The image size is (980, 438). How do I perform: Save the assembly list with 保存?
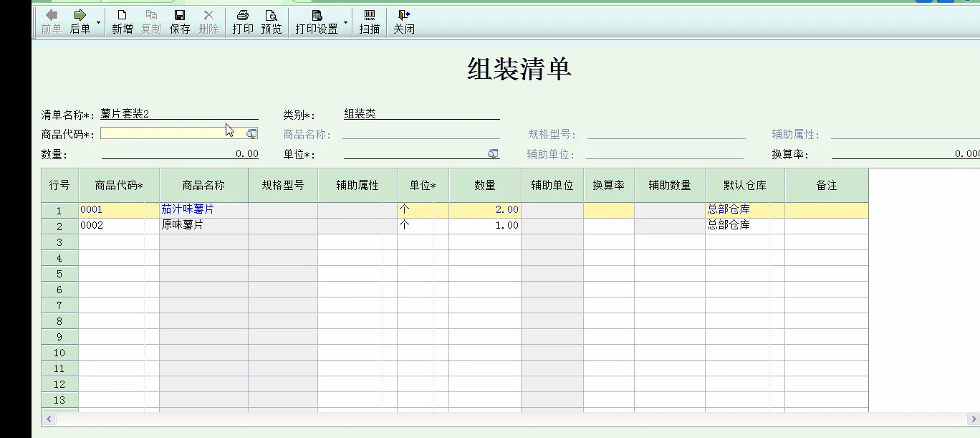(180, 22)
